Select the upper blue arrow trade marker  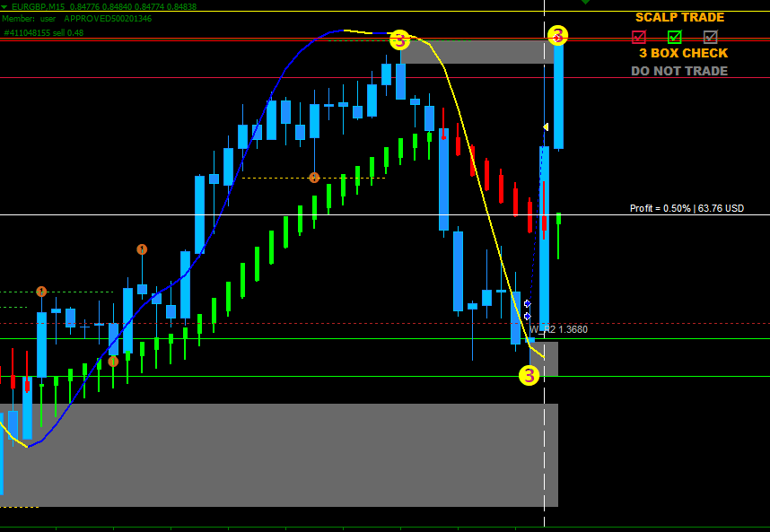click(528, 304)
